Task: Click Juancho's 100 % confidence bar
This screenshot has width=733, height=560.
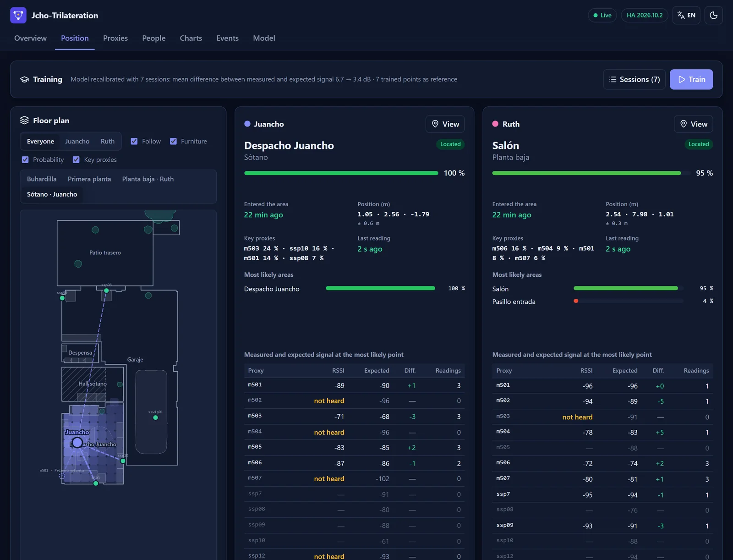Action: tap(341, 173)
